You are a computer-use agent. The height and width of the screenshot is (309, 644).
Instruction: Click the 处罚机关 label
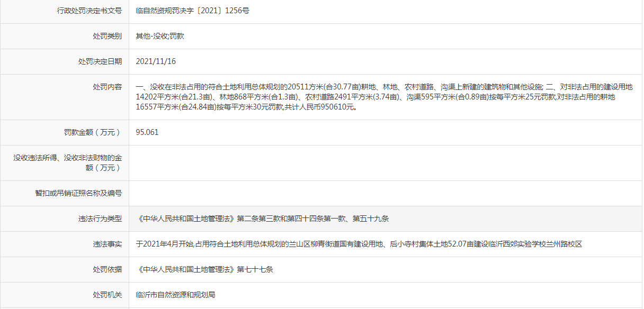click(x=106, y=295)
